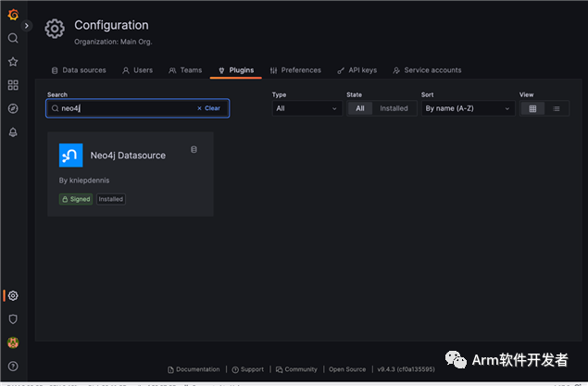Open the Type dropdown
The width and height of the screenshot is (588, 386).
(x=307, y=108)
